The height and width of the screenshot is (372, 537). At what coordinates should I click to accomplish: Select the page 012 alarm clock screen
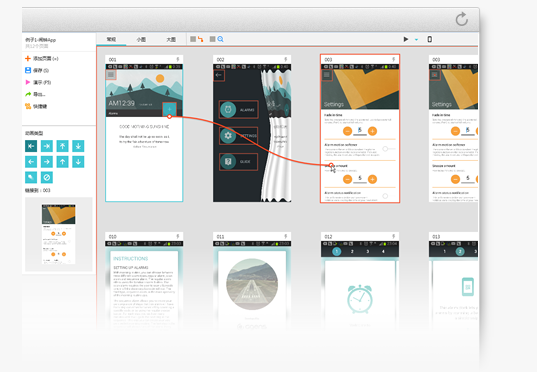360,281
